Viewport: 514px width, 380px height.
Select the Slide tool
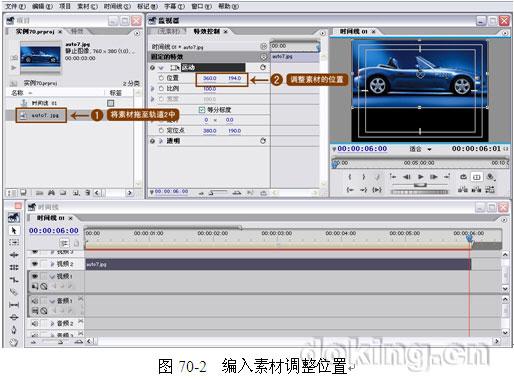[14, 317]
